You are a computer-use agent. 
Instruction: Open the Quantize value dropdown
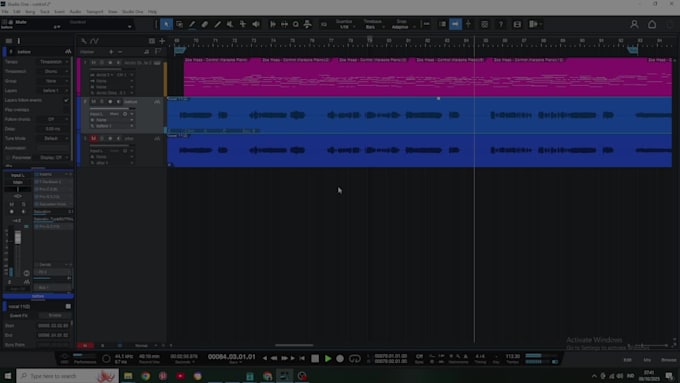click(346, 27)
